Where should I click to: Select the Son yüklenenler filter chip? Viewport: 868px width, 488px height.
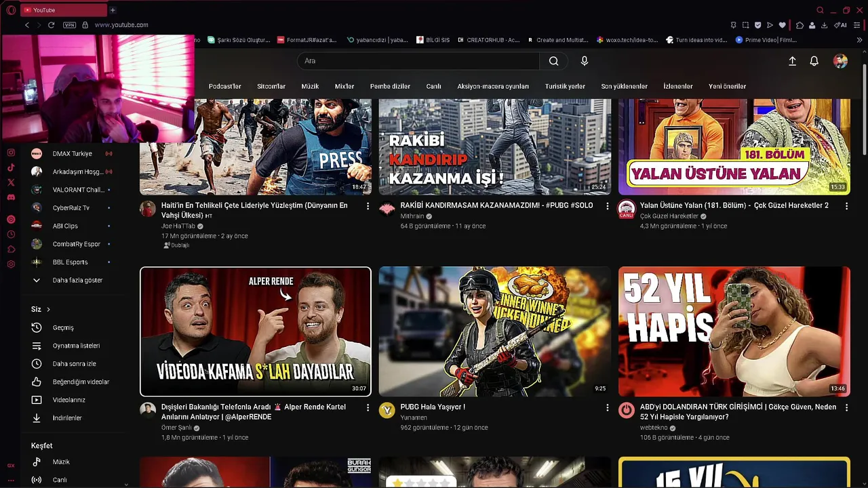[x=624, y=87]
